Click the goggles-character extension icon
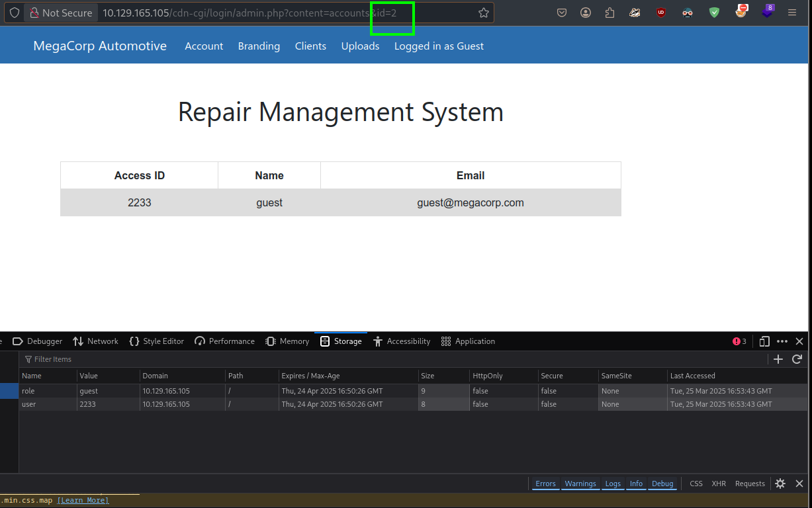Screen dimensions: 812x508 tap(688, 13)
